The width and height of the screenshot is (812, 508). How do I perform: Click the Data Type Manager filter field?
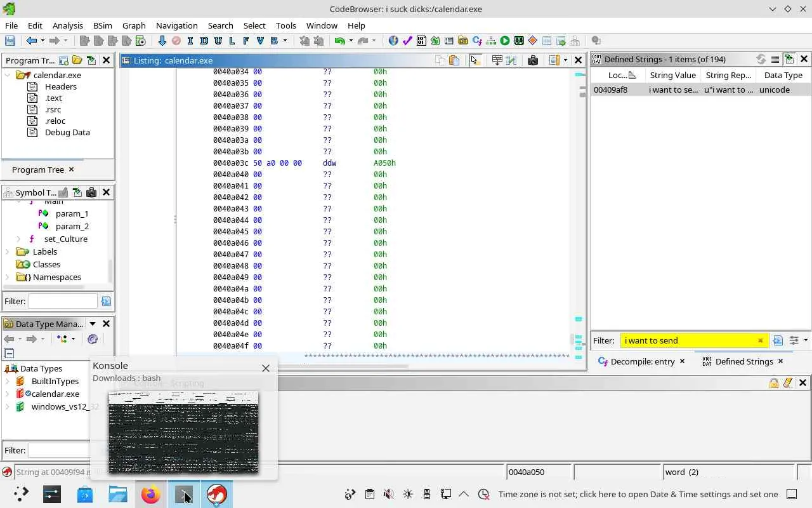coord(59,450)
